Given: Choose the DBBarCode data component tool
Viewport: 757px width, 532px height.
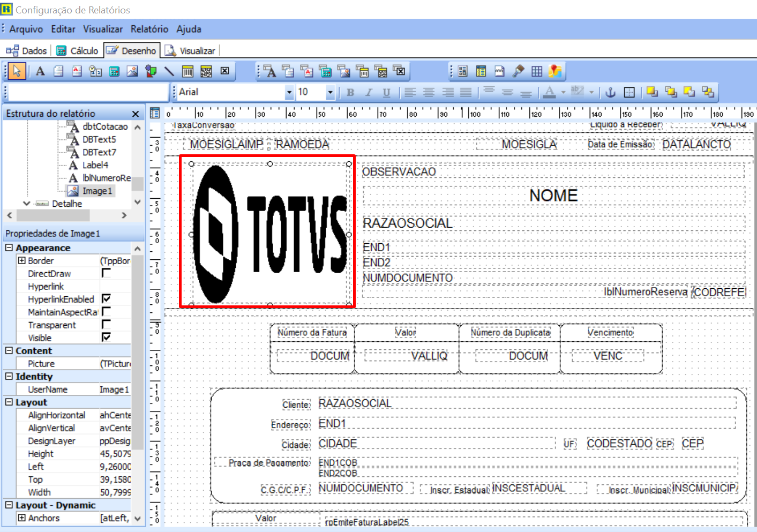Looking at the screenshot, I should [363, 71].
